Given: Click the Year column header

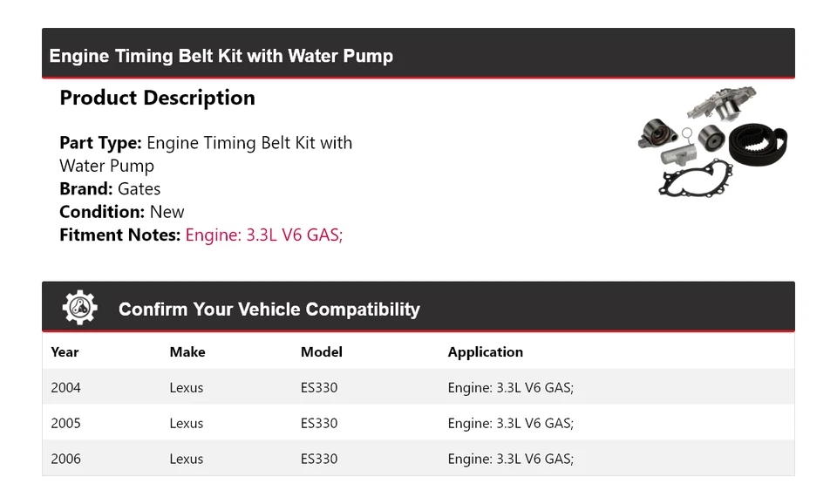Looking at the screenshot, I should coord(65,352).
